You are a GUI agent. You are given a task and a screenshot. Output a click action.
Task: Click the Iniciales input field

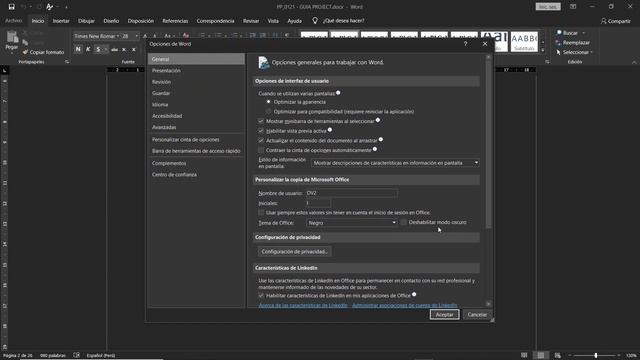[x=318, y=203]
